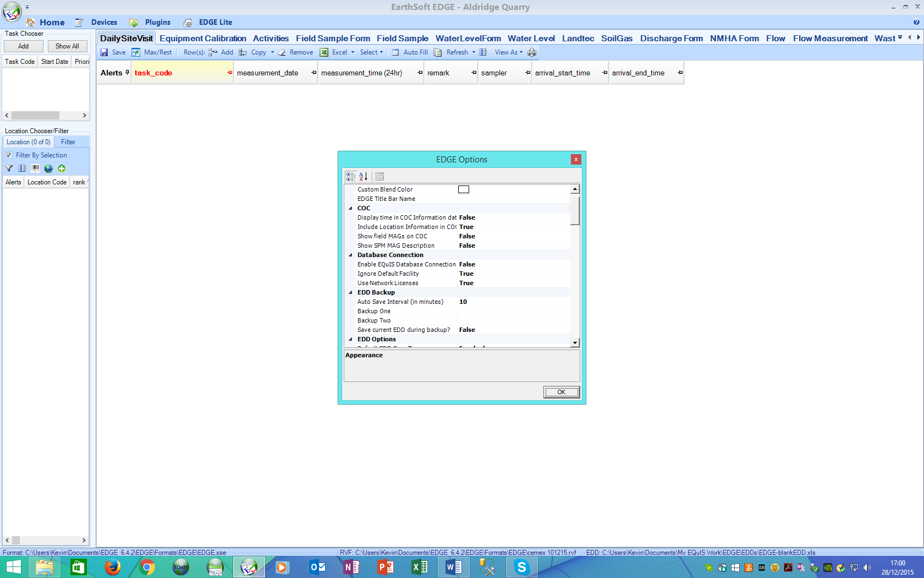Open the Devices ribbon tab
Image resolution: width=924 pixels, height=578 pixels.
point(104,23)
